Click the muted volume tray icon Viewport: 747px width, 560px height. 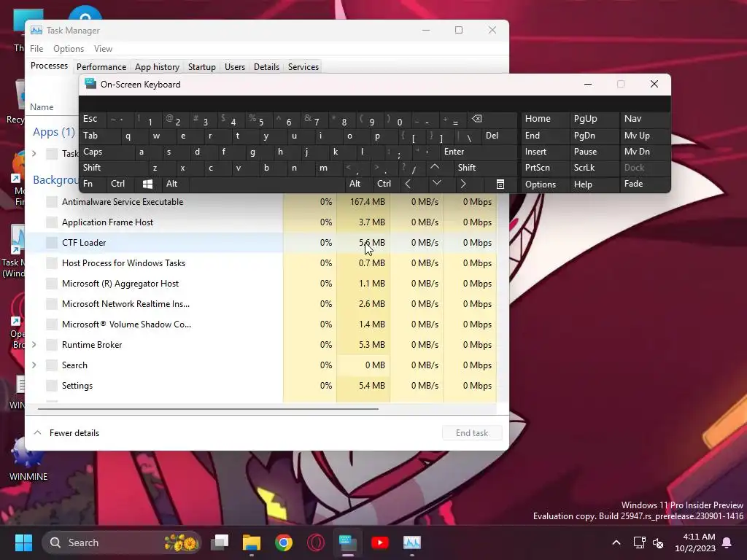tap(658, 542)
